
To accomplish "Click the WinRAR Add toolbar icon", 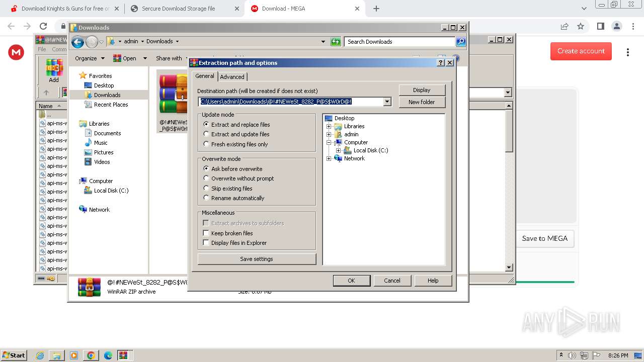I will point(54,71).
